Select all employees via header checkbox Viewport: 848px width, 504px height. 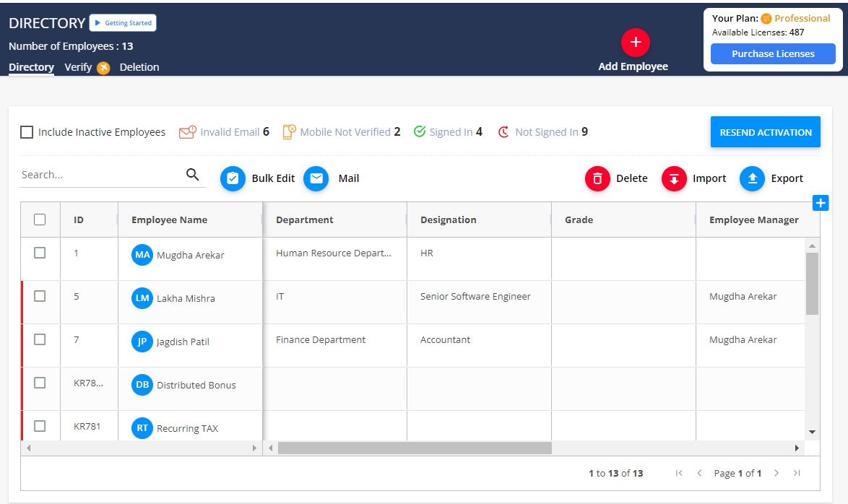40,219
